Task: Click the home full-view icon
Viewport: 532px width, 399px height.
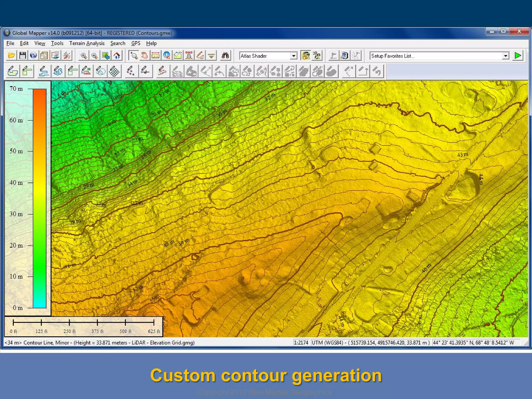Action: (x=117, y=56)
